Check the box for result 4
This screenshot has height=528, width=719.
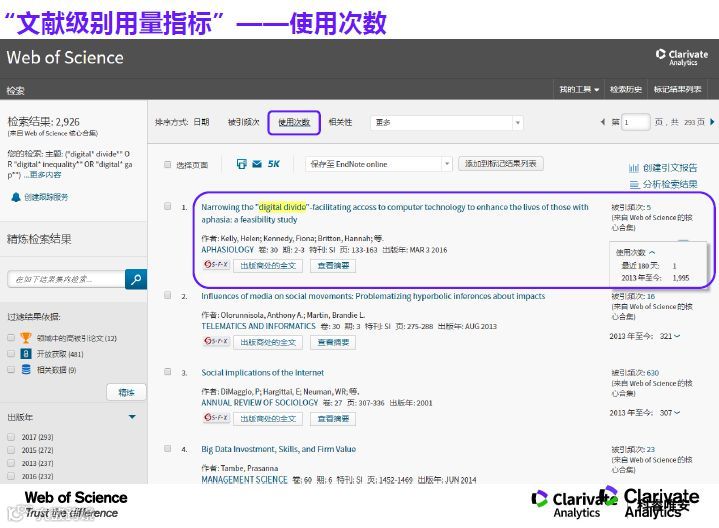pos(167,448)
